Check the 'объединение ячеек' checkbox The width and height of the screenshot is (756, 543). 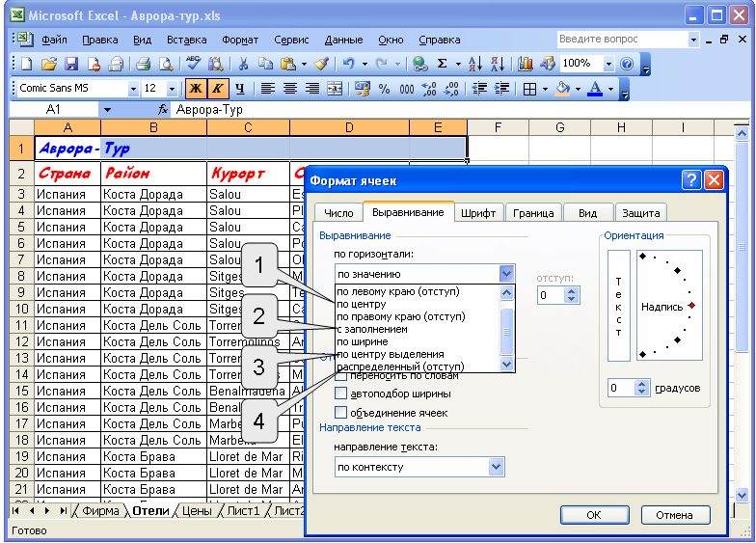pyautogui.click(x=340, y=412)
